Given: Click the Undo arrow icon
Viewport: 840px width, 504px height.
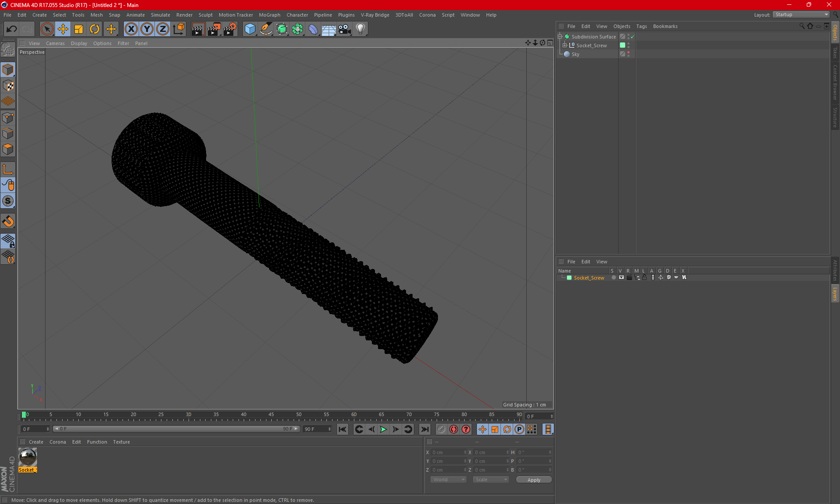Looking at the screenshot, I should [12, 29].
